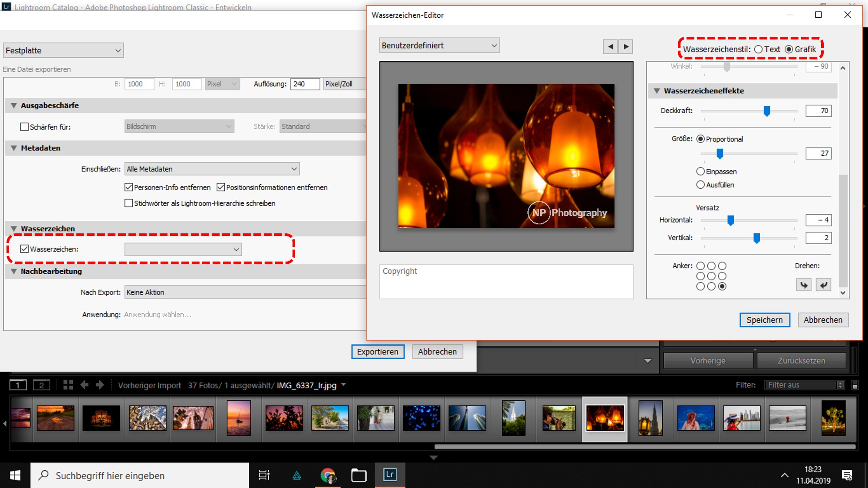This screenshot has height=488, width=868.
Task: Click Speichern to save watermark
Action: pyautogui.click(x=764, y=320)
